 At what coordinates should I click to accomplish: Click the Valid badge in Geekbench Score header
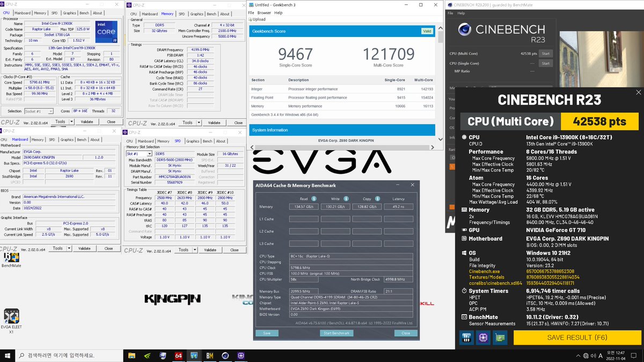[x=427, y=31]
